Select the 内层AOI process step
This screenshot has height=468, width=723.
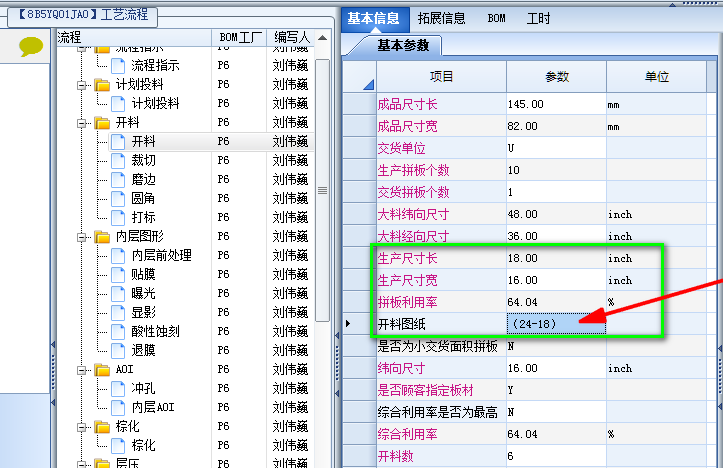click(153, 408)
